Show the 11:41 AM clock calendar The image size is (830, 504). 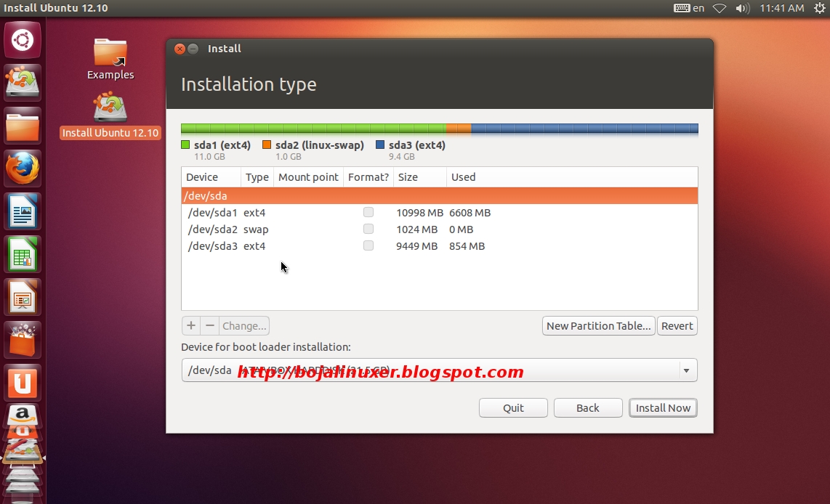pyautogui.click(x=782, y=8)
